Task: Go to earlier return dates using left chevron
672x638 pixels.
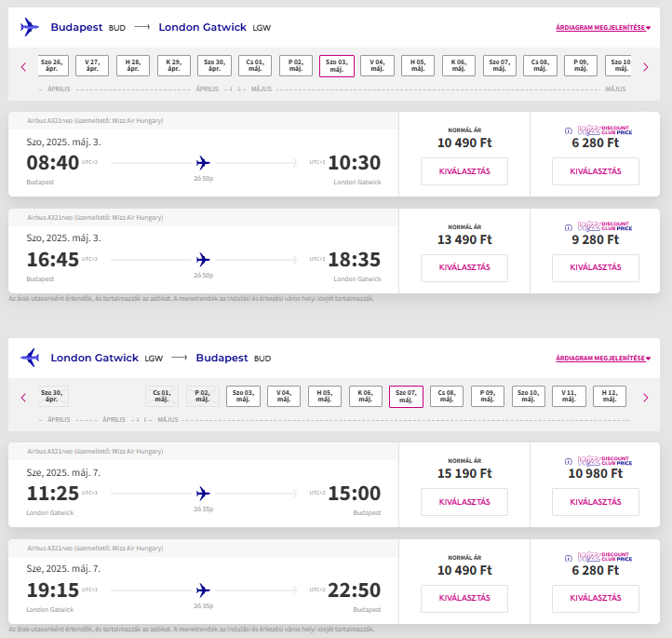Action: coord(23,398)
